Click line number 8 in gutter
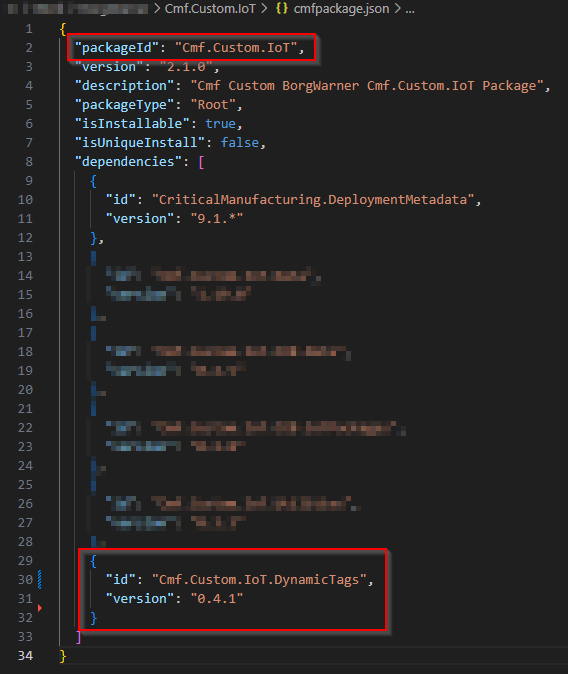 click(x=29, y=162)
